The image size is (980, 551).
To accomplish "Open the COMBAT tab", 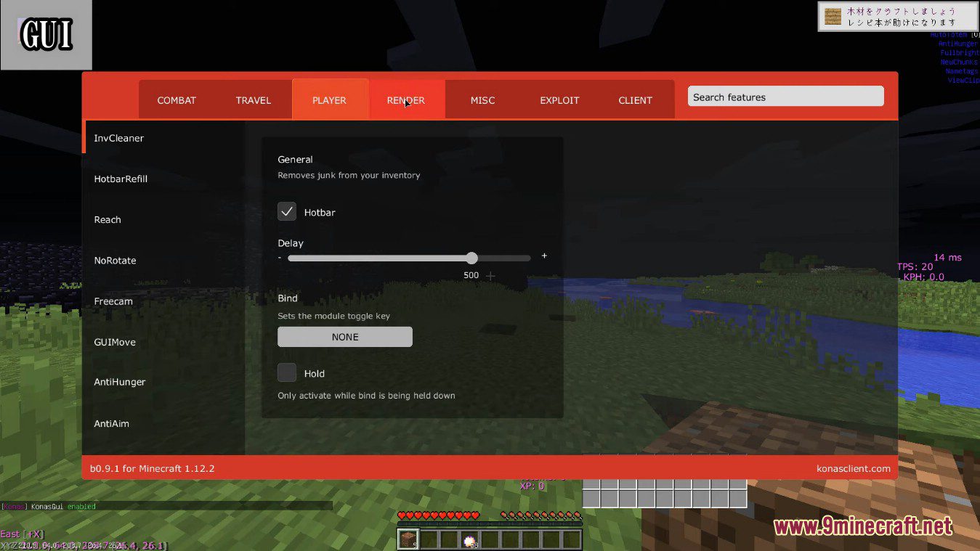I will [x=177, y=100].
